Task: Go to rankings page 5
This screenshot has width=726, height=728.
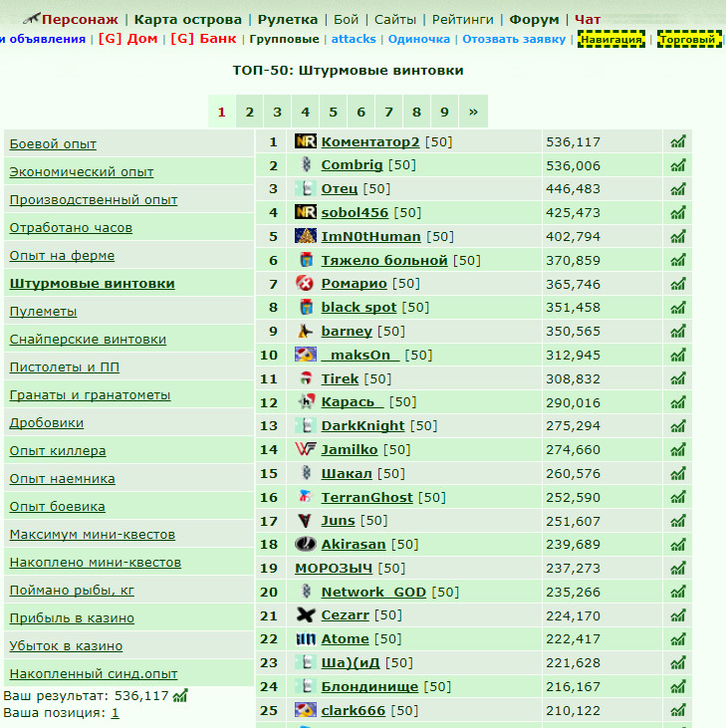Action: [334, 112]
